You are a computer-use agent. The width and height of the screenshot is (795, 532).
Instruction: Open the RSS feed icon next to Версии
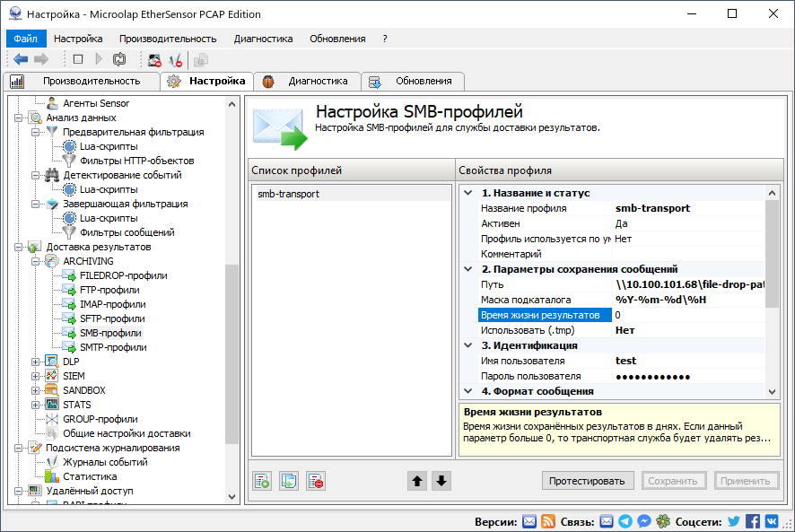pyautogui.click(x=548, y=521)
